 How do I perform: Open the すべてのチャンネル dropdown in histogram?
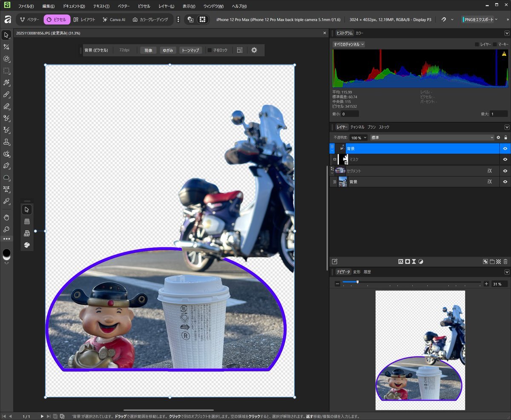(348, 44)
